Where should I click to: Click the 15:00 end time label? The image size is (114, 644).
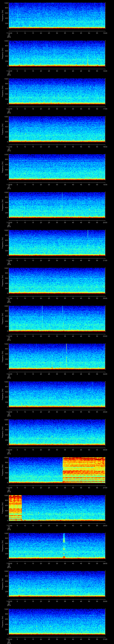click(x=105, y=33)
